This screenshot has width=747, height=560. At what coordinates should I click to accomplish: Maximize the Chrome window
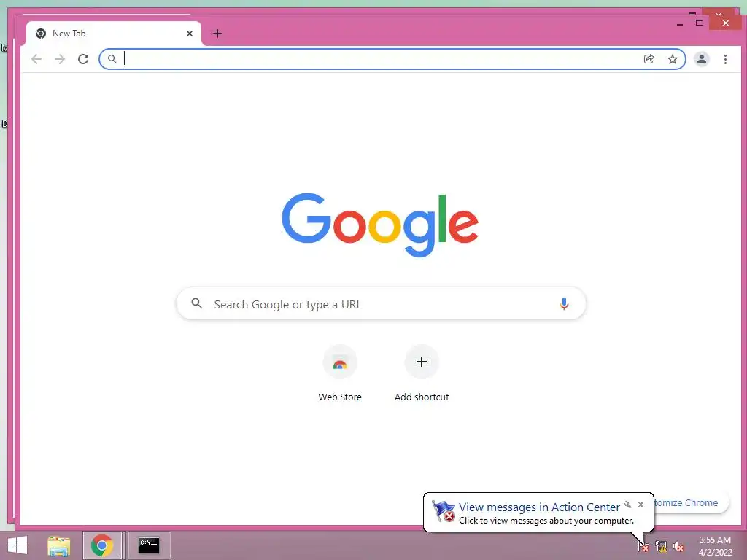[700, 23]
